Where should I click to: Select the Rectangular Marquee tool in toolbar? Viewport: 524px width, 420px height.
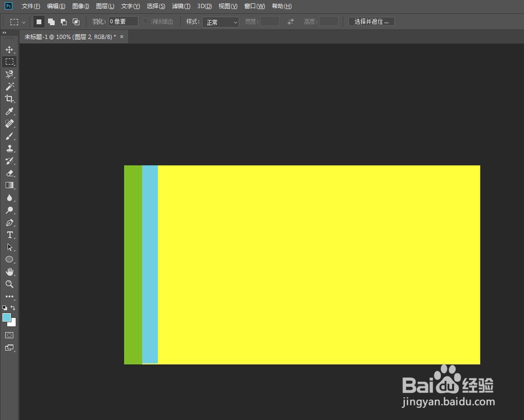[x=9, y=62]
